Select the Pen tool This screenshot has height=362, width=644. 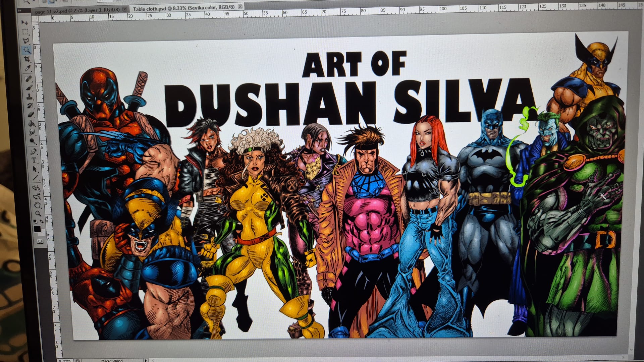point(34,152)
